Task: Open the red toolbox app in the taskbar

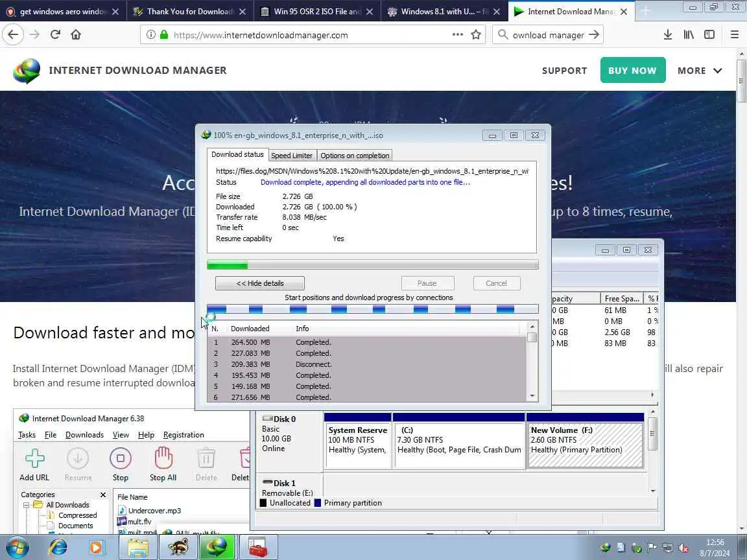Action: (257, 548)
